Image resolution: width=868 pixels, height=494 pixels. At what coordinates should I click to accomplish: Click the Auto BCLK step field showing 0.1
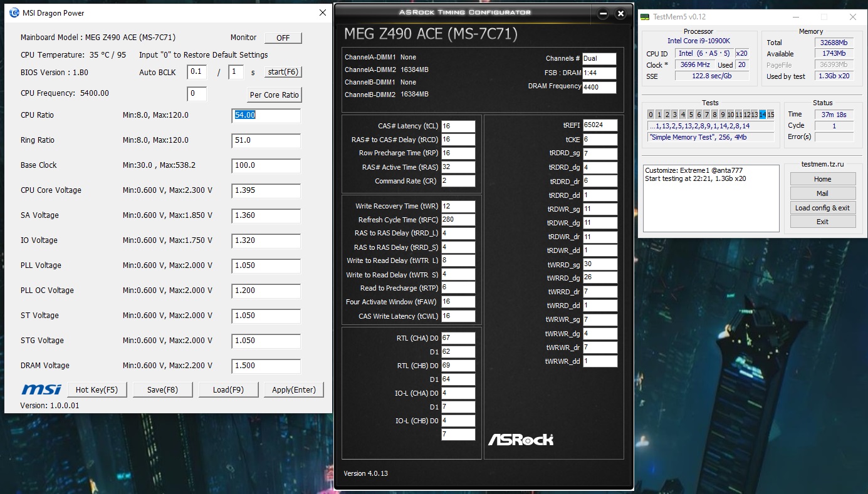pos(197,72)
